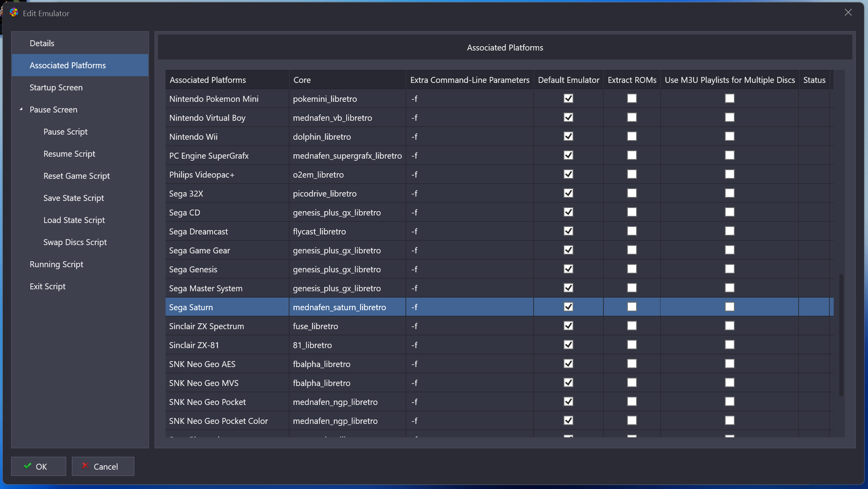Edit command-line parameter for SNK Neo Geo MVS
868x489 pixels.
[x=470, y=383]
